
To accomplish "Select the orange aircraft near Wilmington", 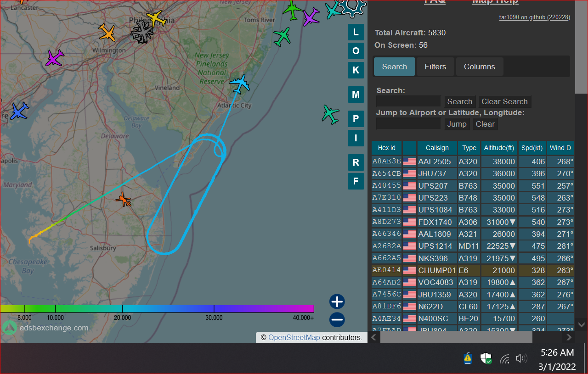I will click(x=107, y=33).
